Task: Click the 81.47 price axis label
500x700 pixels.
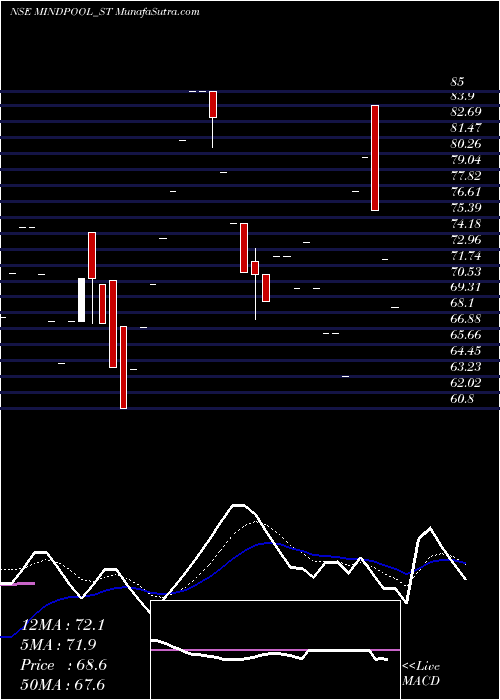Action: pos(467,128)
